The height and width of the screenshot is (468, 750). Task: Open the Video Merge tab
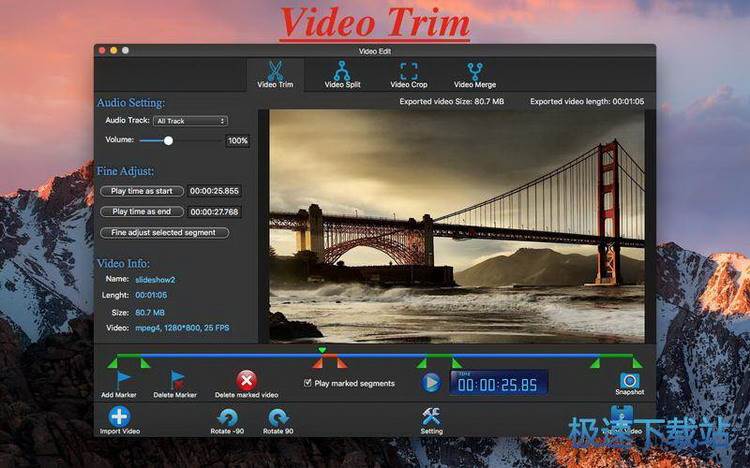475,75
